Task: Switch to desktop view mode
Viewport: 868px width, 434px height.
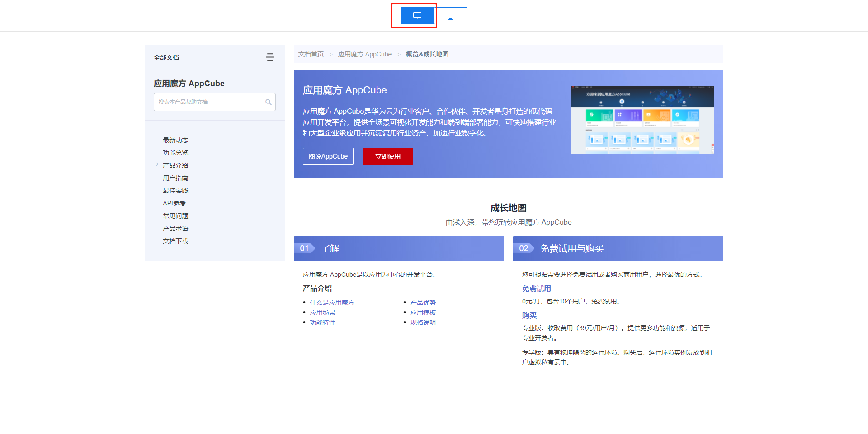Action: pos(417,16)
